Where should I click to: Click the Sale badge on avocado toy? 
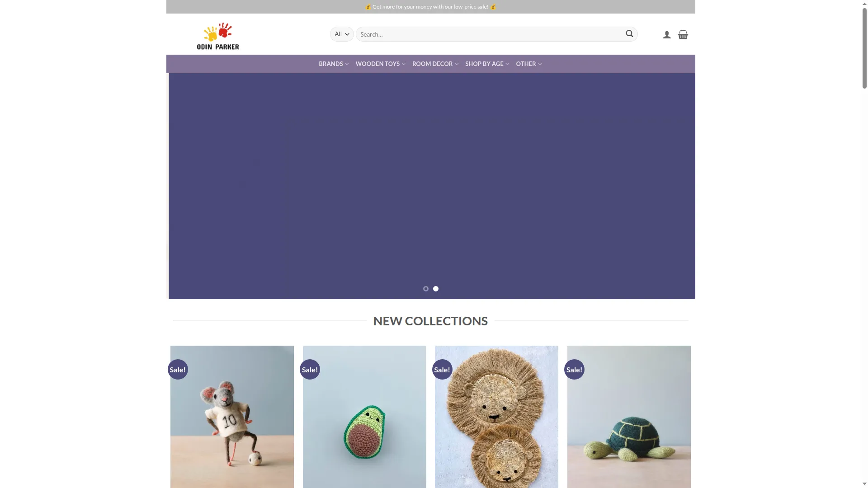(x=310, y=370)
